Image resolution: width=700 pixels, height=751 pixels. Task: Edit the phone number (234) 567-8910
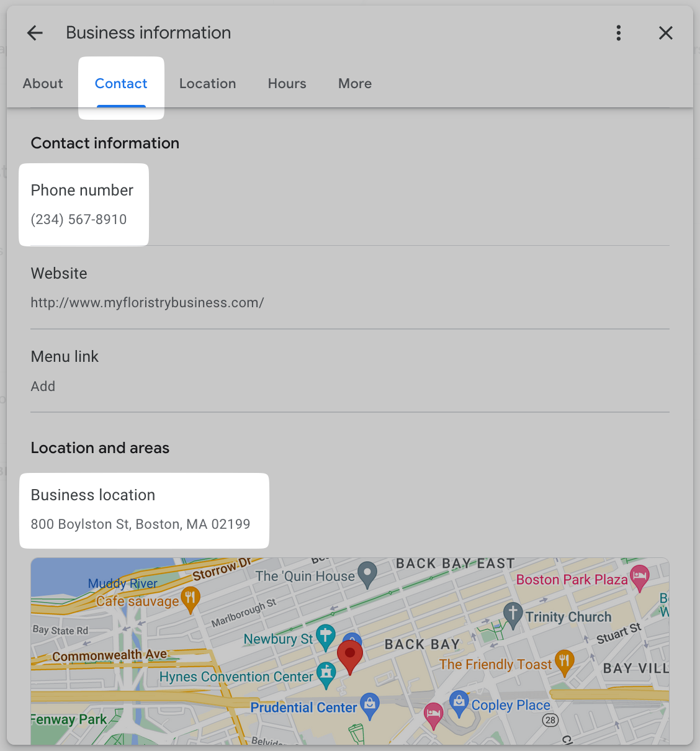coord(84,205)
